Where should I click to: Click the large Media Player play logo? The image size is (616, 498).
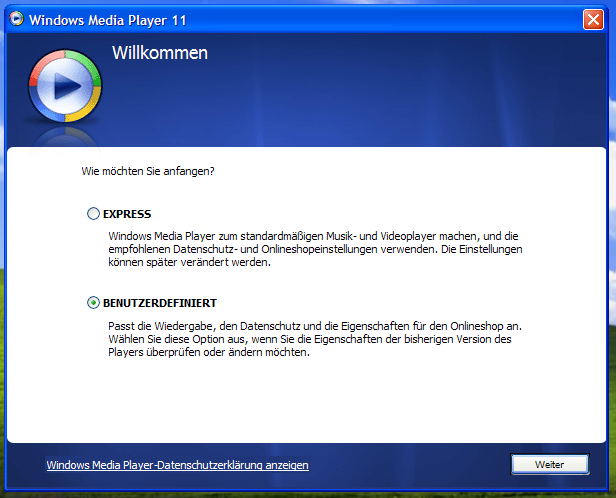tap(65, 86)
